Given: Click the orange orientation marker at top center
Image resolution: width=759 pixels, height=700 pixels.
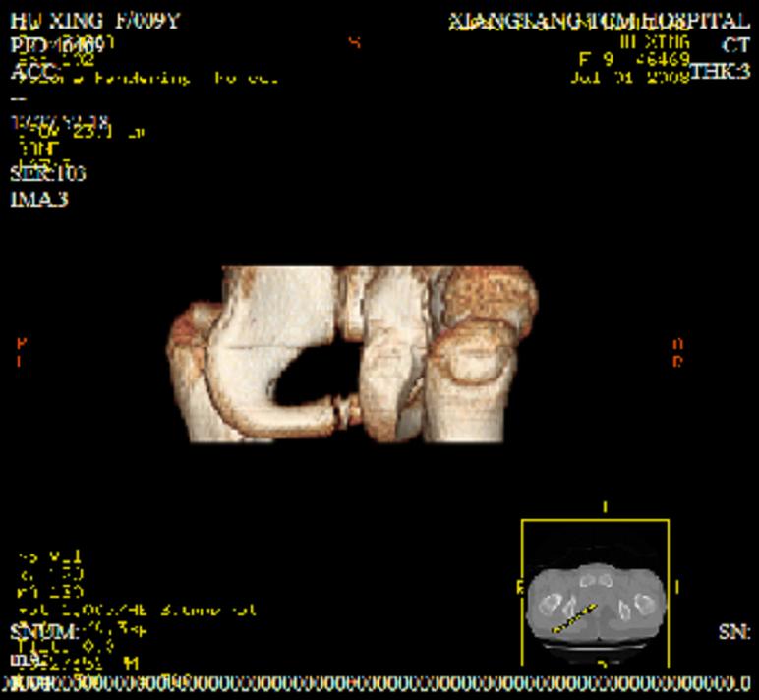Looking at the screenshot, I should click(x=355, y=42).
